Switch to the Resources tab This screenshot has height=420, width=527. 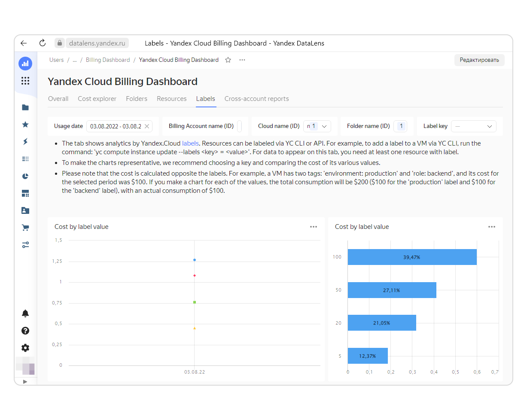[172, 99]
